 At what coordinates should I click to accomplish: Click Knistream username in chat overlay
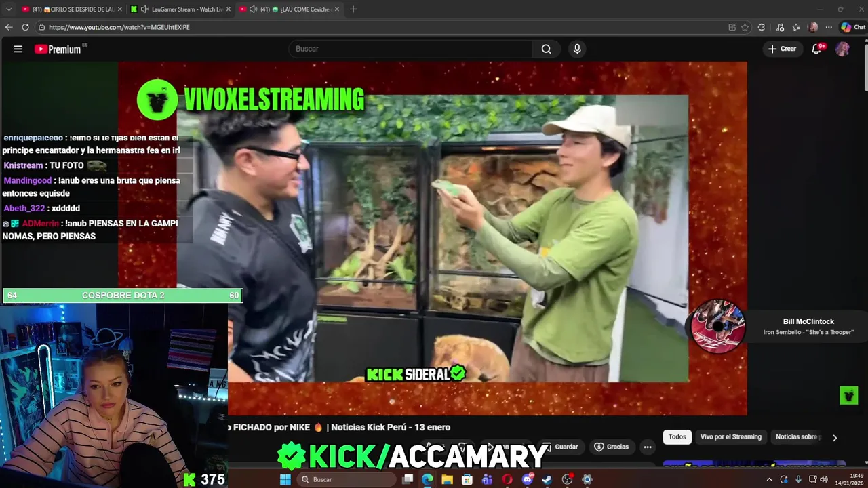pos(23,165)
